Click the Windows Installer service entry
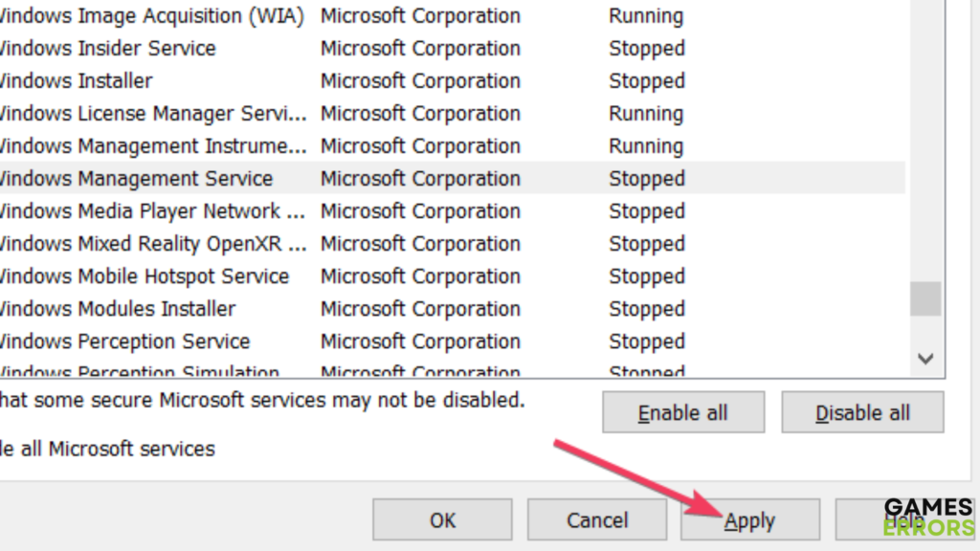 click(x=76, y=81)
